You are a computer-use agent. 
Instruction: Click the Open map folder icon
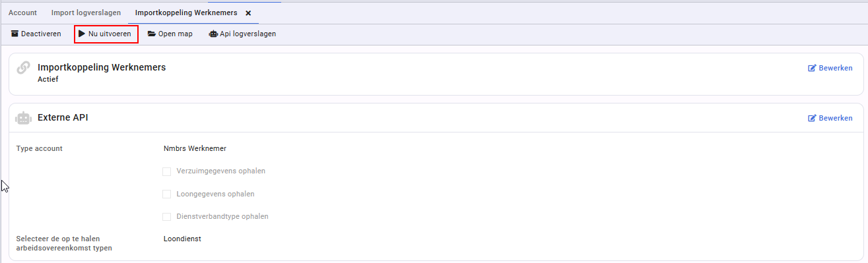coord(152,34)
